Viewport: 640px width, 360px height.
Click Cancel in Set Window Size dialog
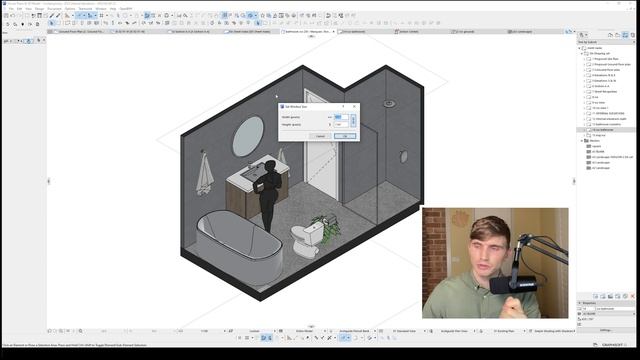tap(320, 136)
